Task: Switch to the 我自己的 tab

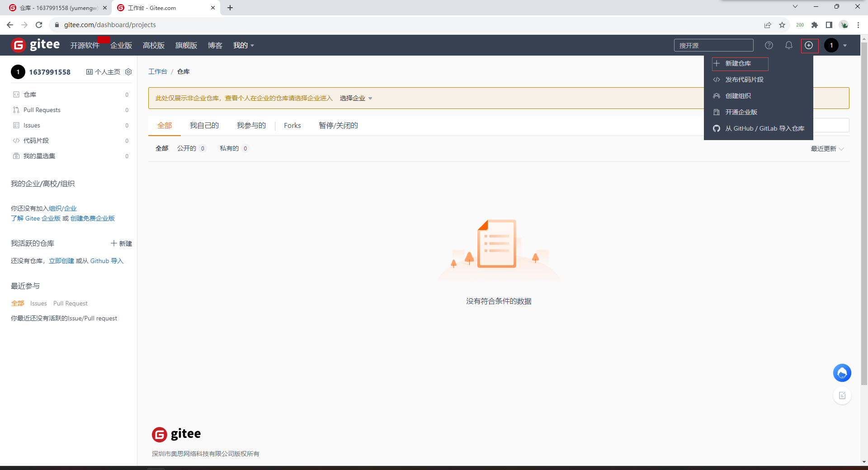Action: [204, 125]
